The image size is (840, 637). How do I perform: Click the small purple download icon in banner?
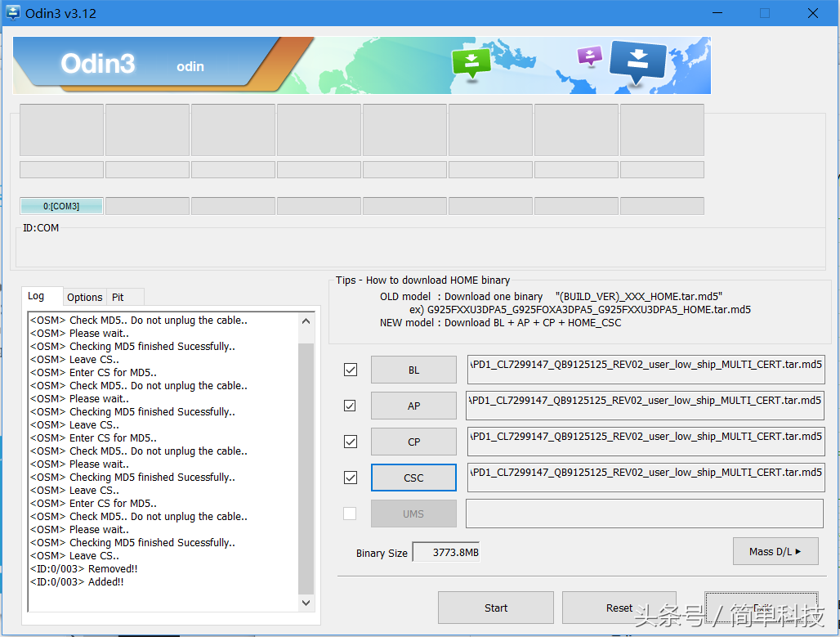(589, 56)
